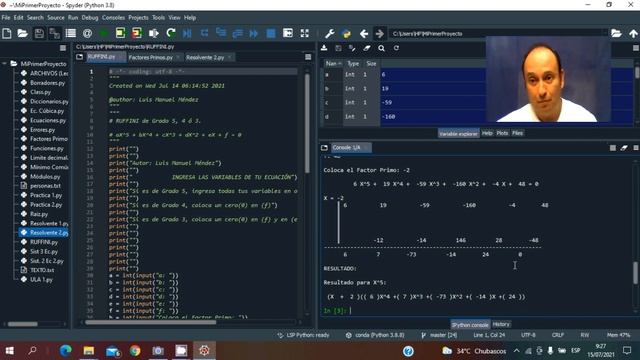Image resolution: width=640 pixels, height=360 pixels.
Task: Browse a working directory folder icon
Action: pos(616,33)
